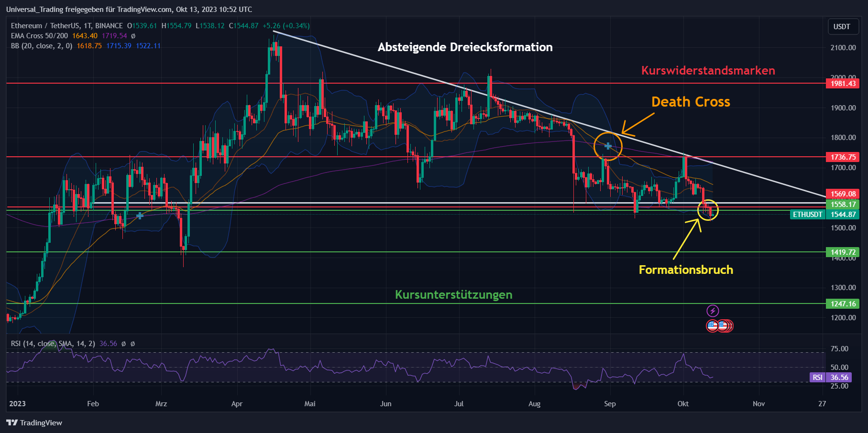
Task: Click the Nov label on the time axis
Action: coord(758,404)
